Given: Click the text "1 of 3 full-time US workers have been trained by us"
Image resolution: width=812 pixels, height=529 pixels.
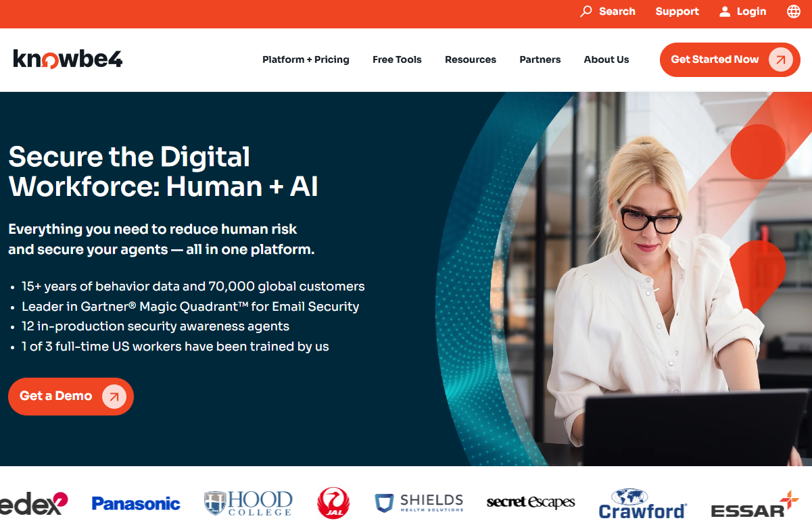Looking at the screenshot, I should point(175,347).
